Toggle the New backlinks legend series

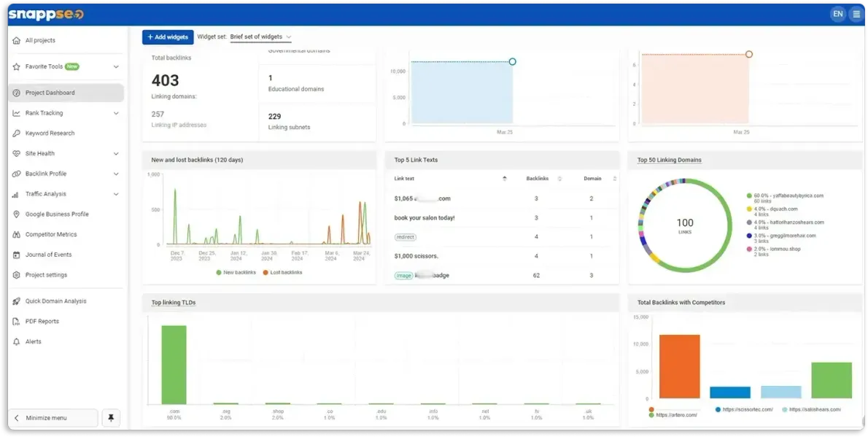[236, 273]
